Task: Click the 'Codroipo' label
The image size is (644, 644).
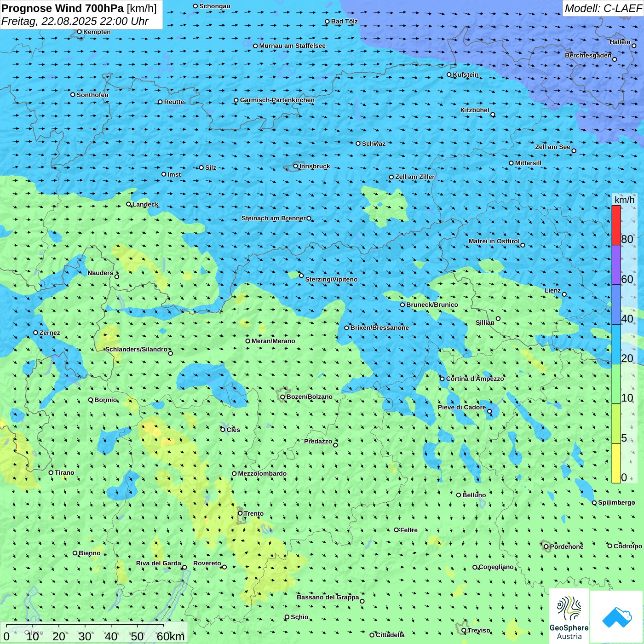Action: (x=628, y=546)
